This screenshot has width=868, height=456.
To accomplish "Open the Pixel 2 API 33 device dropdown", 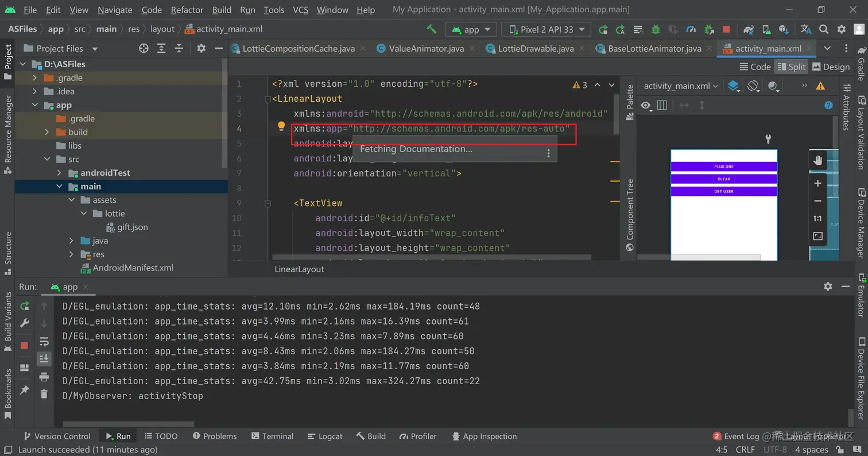I will 546,29.
